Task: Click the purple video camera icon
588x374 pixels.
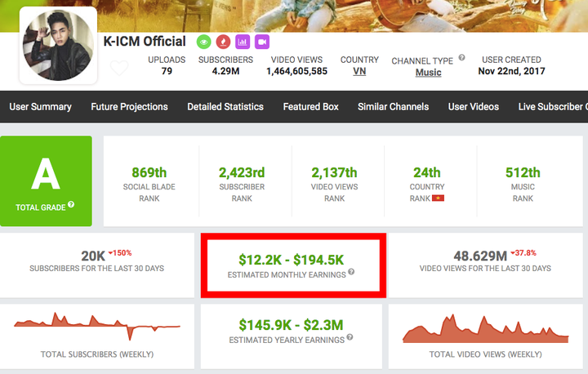Action: coord(262,41)
